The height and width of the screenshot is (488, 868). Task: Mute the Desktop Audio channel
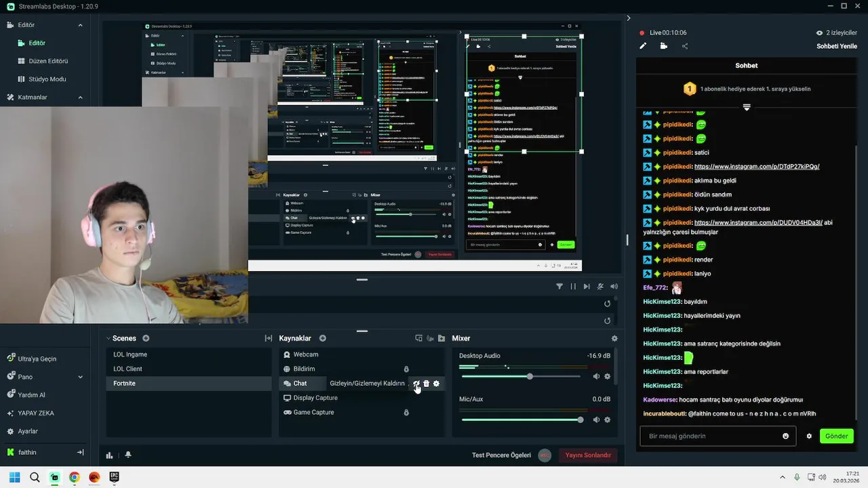click(596, 376)
